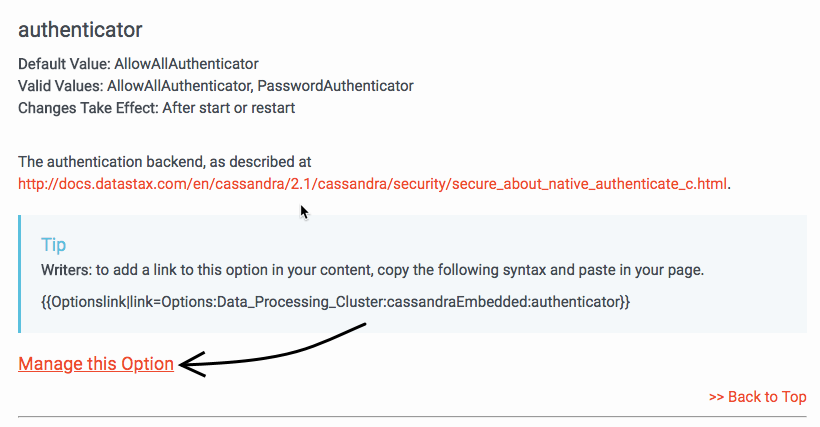Viewport: 820px width, 427px height.
Task: Click the Optionslink syntax snippet text
Action: 335,301
